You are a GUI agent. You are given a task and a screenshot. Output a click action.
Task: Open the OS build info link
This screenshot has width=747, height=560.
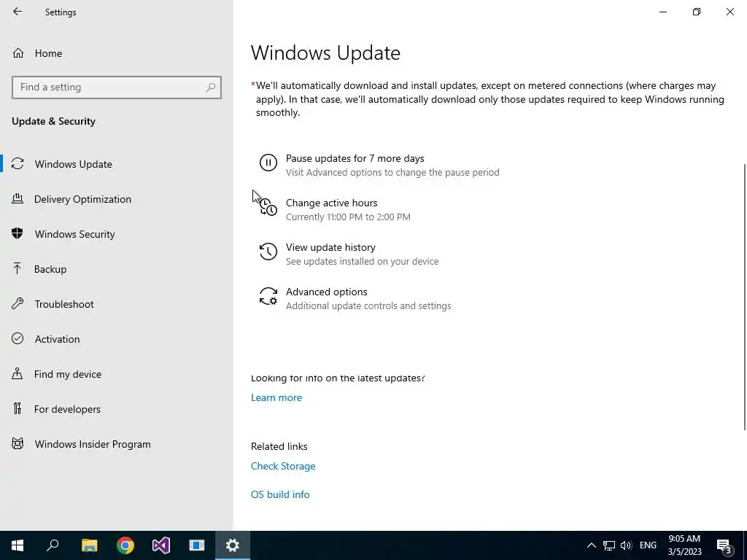click(280, 495)
